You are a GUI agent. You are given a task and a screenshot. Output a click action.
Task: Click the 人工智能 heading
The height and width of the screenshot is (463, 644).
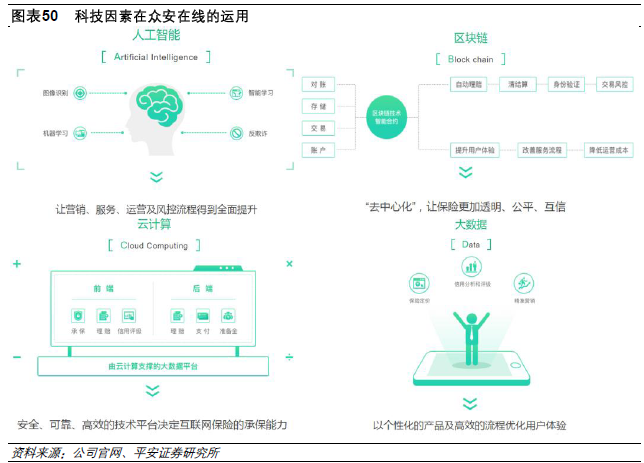[156, 35]
